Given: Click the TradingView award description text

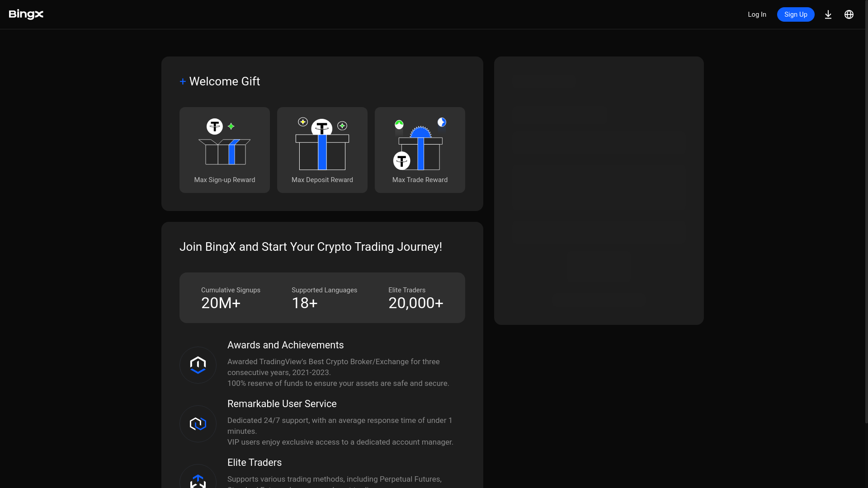Looking at the screenshot, I should pyautogui.click(x=338, y=372).
